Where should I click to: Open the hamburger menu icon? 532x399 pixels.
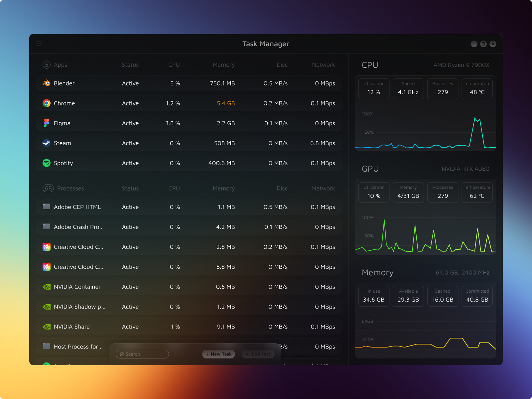tap(39, 44)
